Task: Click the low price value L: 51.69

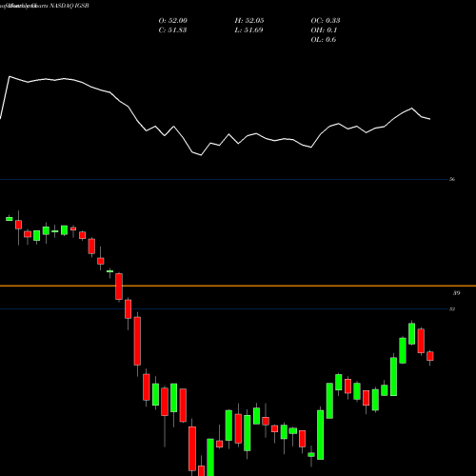Action: (x=248, y=30)
